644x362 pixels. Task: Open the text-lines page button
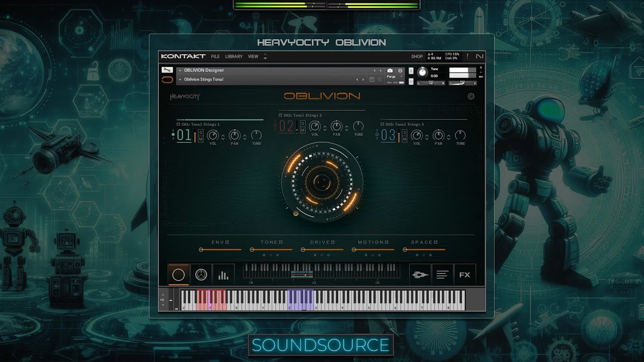click(x=442, y=275)
